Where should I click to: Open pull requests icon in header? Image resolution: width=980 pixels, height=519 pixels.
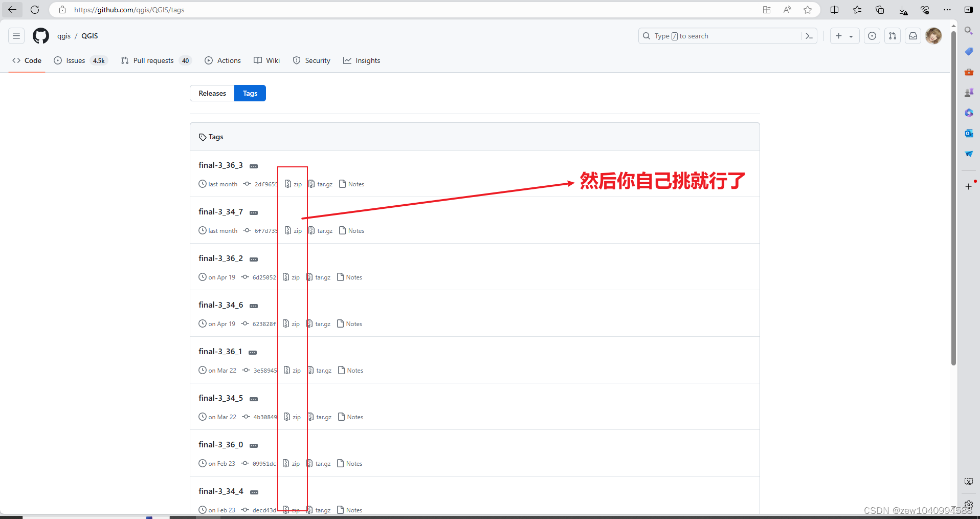pyautogui.click(x=893, y=36)
